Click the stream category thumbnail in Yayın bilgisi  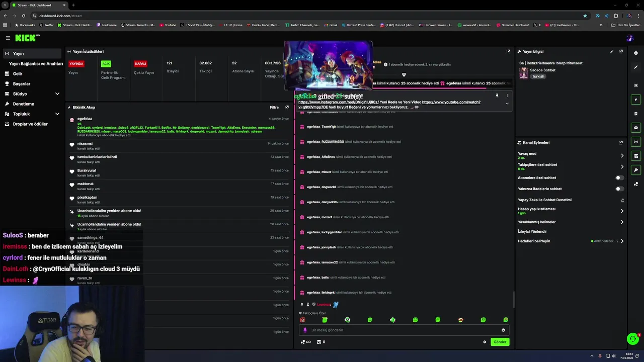pyautogui.click(x=524, y=73)
